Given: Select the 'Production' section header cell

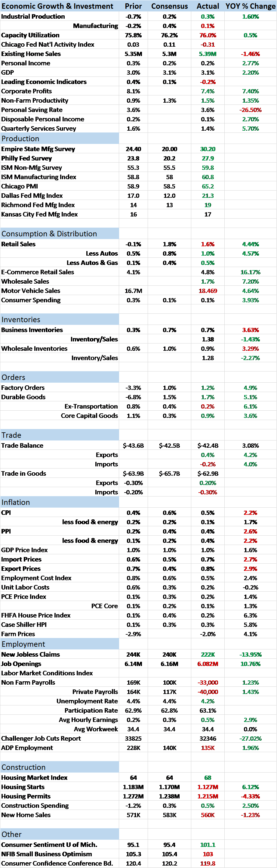Looking at the screenshot, I should [x=59, y=138].
